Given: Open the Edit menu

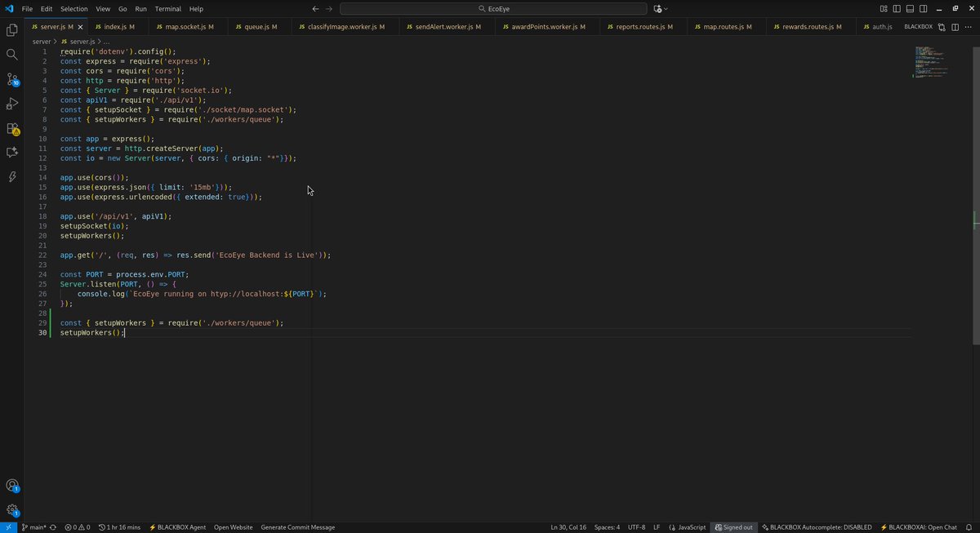Looking at the screenshot, I should [47, 8].
